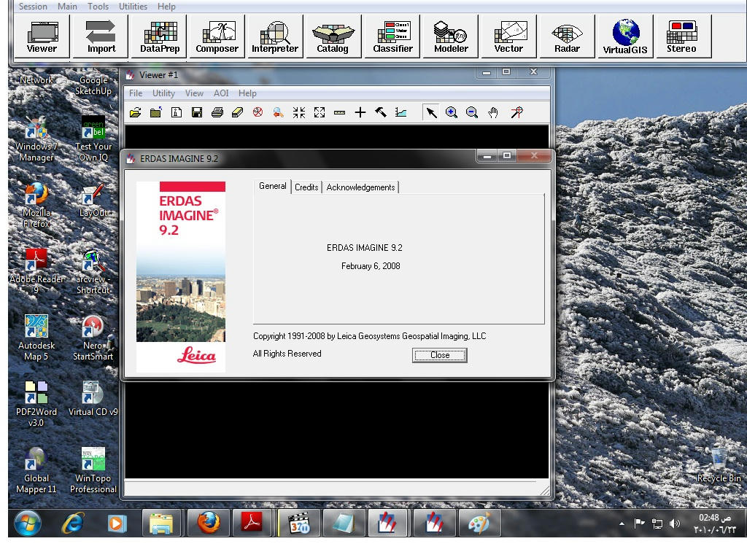Open the Viewer module
The height and width of the screenshot is (560, 747).
42,36
